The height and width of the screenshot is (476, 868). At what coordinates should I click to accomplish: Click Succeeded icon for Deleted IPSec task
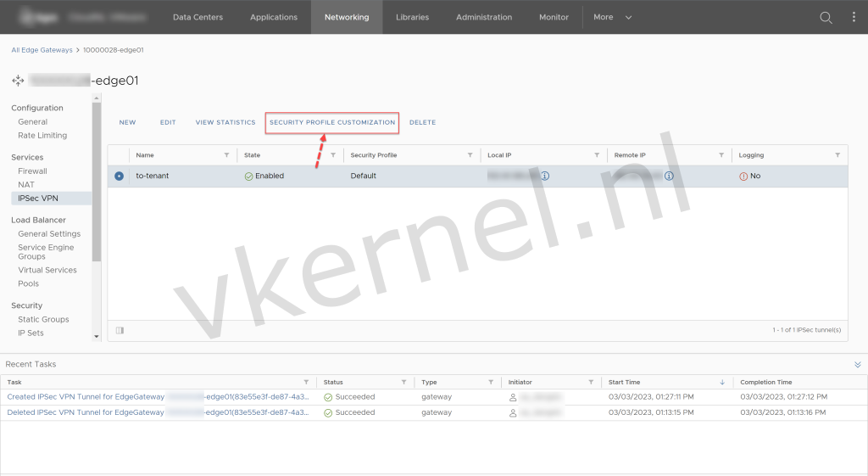pos(328,413)
